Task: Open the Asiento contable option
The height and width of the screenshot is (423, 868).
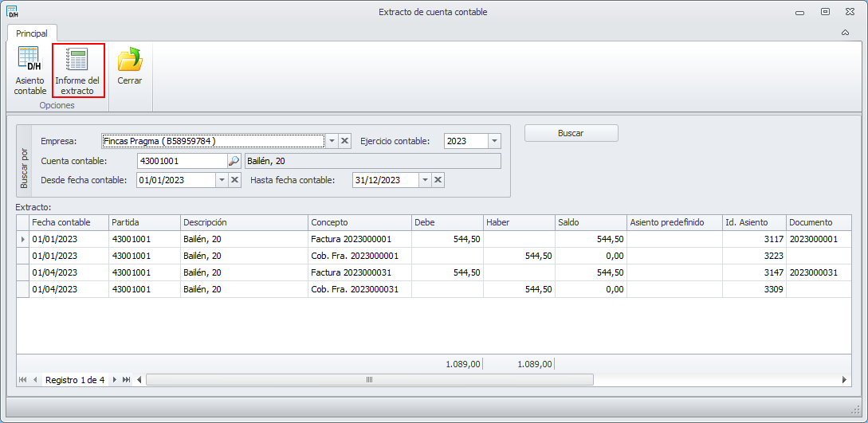Action: 30,71
